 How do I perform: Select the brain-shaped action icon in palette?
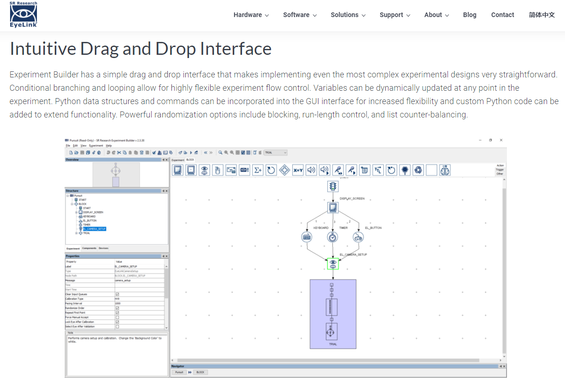[445, 170]
